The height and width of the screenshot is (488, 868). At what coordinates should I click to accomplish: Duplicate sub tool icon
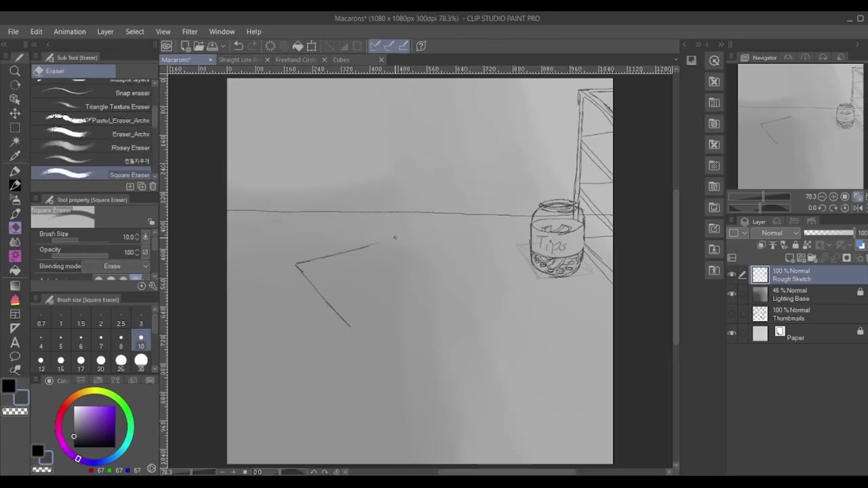tap(141, 186)
